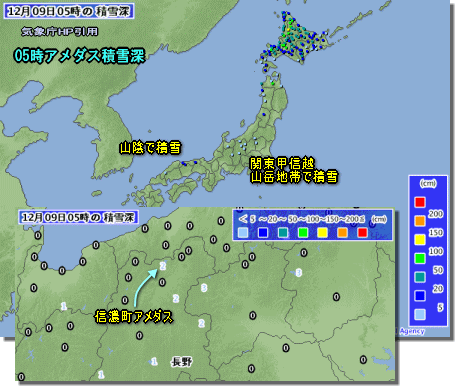
Task: Click the top 12月09日05時の積雪深 header
Action: point(69,11)
